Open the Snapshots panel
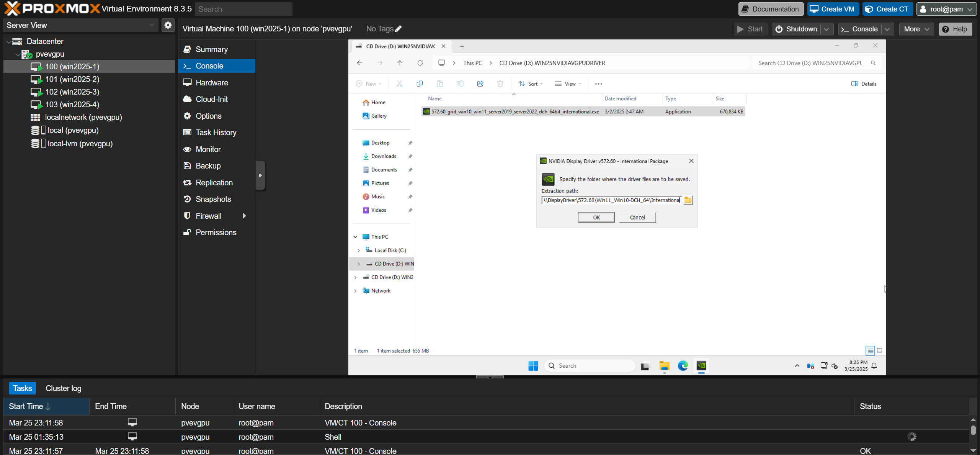The image size is (980, 455). point(217,199)
